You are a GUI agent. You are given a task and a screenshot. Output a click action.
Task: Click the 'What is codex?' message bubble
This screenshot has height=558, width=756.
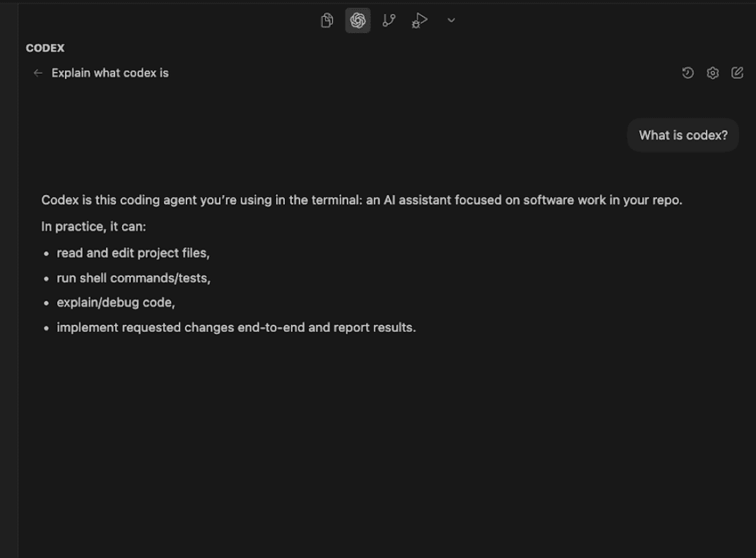(x=682, y=135)
